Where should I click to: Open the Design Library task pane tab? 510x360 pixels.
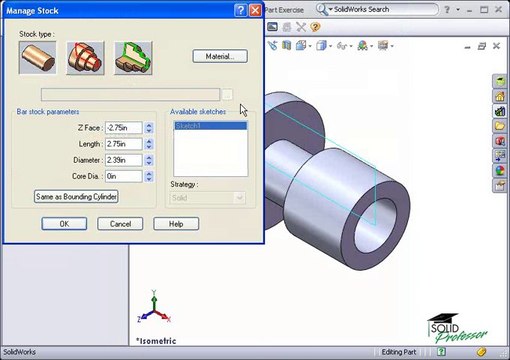500,111
